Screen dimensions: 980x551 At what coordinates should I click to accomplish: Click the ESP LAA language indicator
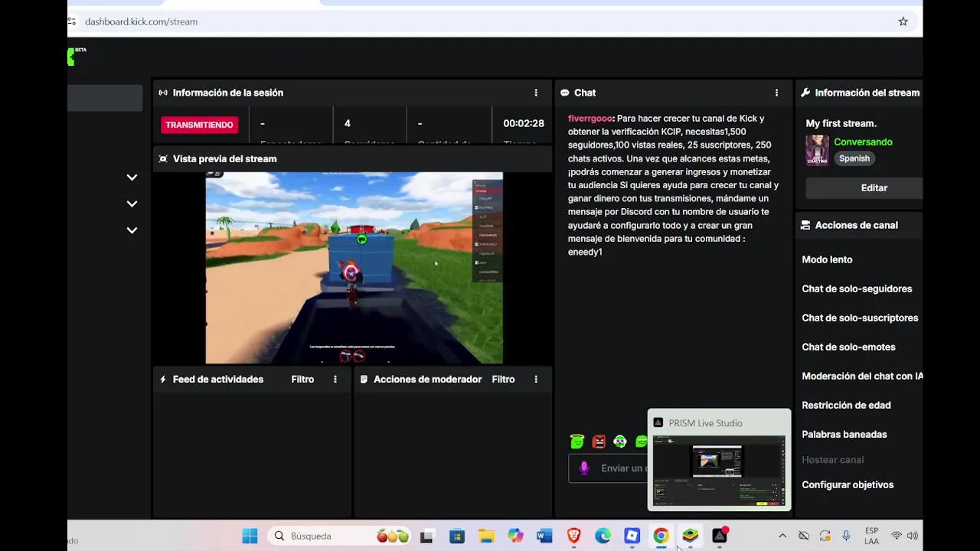tap(871, 536)
